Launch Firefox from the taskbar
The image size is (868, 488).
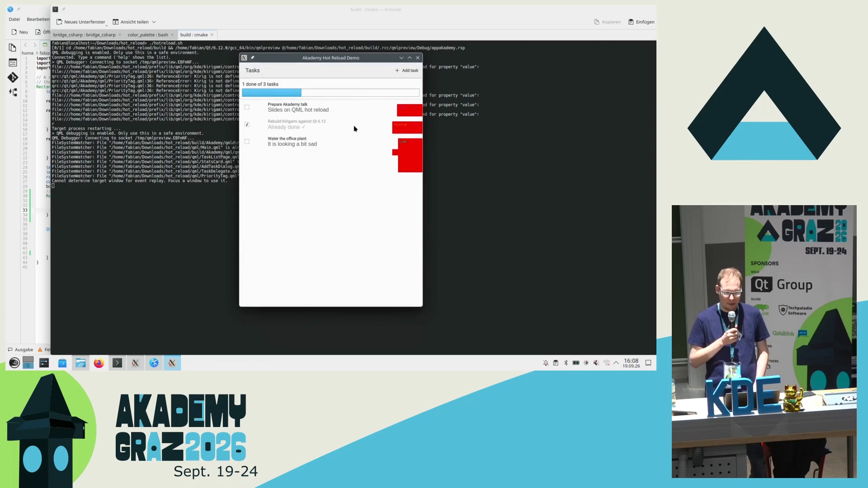coord(99,363)
